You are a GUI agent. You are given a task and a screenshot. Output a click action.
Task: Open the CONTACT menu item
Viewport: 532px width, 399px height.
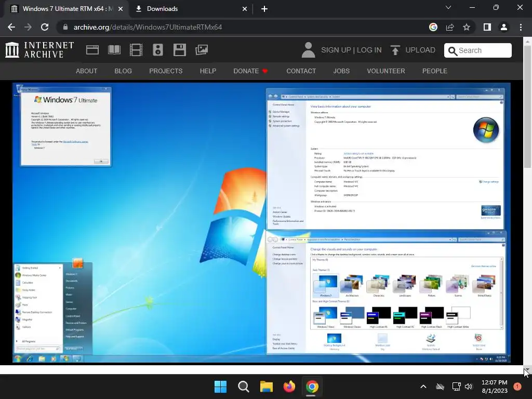[301, 71]
